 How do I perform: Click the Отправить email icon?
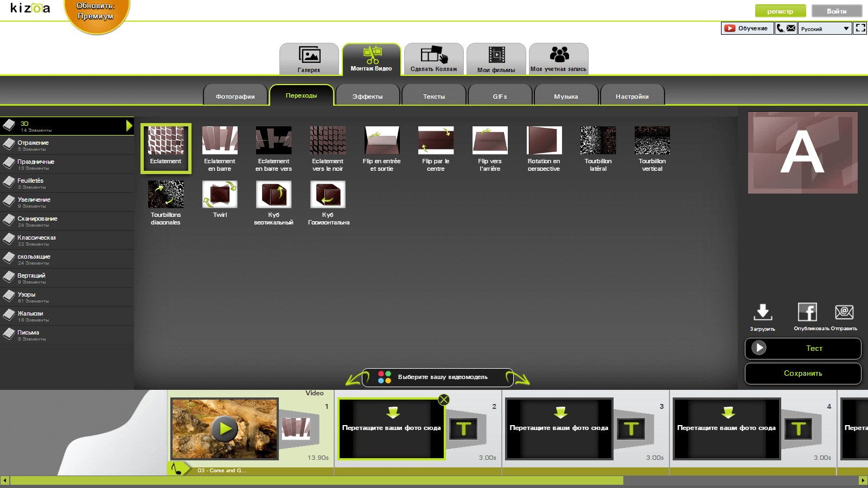coord(844,312)
